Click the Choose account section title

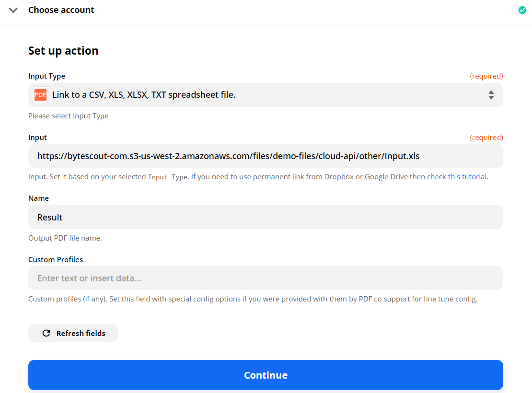(61, 10)
